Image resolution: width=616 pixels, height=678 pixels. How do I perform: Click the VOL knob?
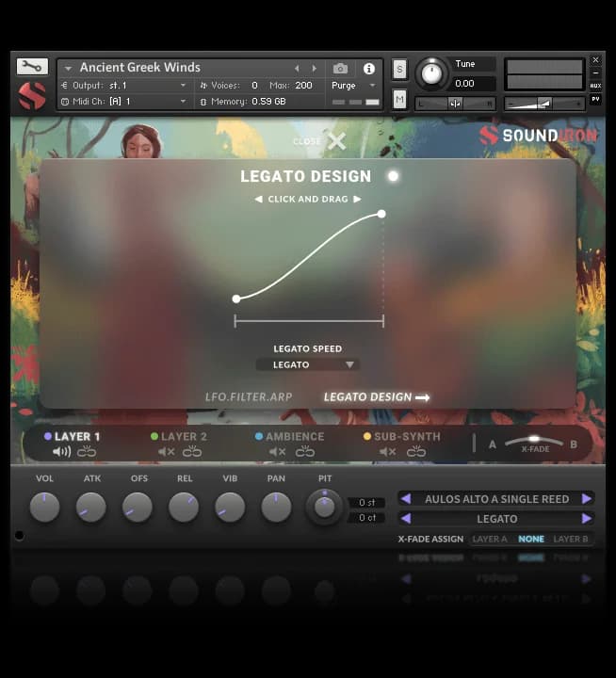coord(44,508)
